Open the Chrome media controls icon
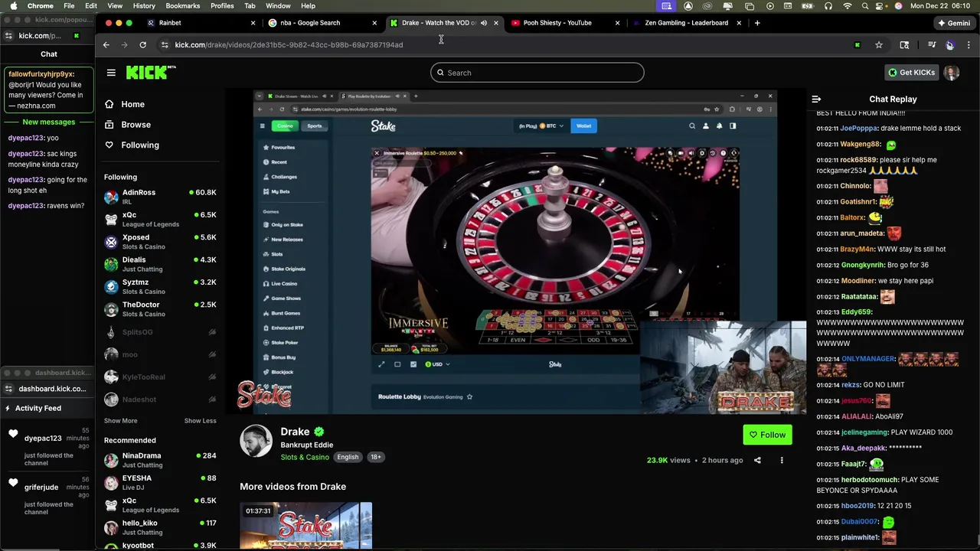The image size is (980, 551). (932, 45)
